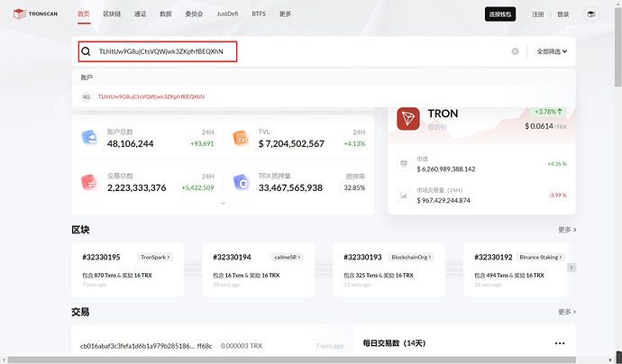Viewport: 622px width, 364px height.
Task: Click the 2,223,333,376 transactions value
Action: tap(136, 187)
